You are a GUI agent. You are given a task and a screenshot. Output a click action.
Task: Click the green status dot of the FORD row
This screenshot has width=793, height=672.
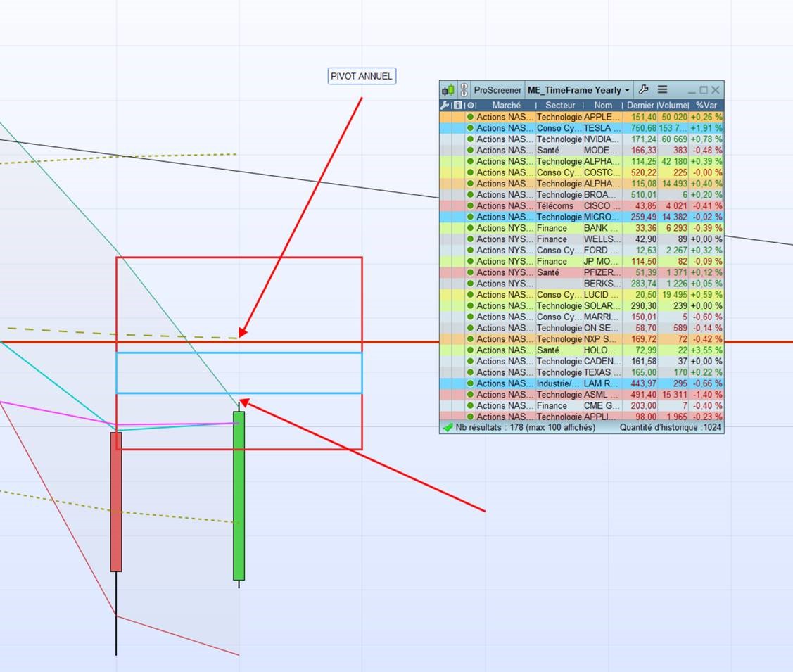pos(470,250)
